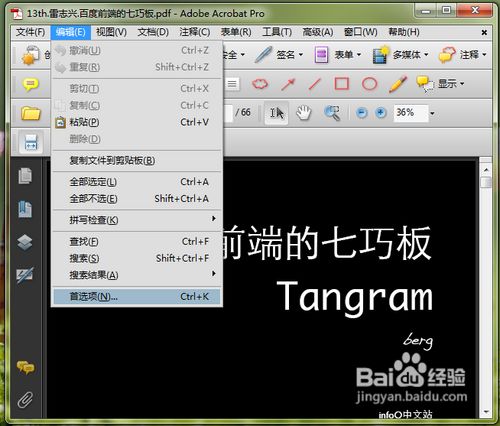Viewport: 500px width, 426px height.
Task: Click the marquee zoom magnifier tool
Action: tap(332, 113)
